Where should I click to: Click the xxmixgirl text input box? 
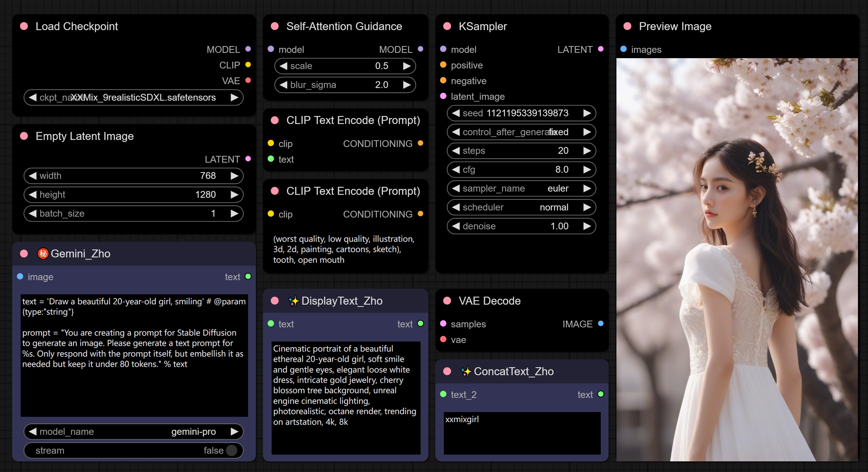tap(522, 433)
